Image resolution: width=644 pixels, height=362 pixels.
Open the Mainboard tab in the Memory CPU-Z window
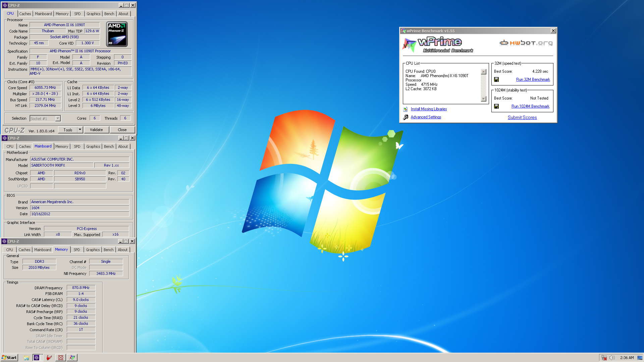pos(43,250)
